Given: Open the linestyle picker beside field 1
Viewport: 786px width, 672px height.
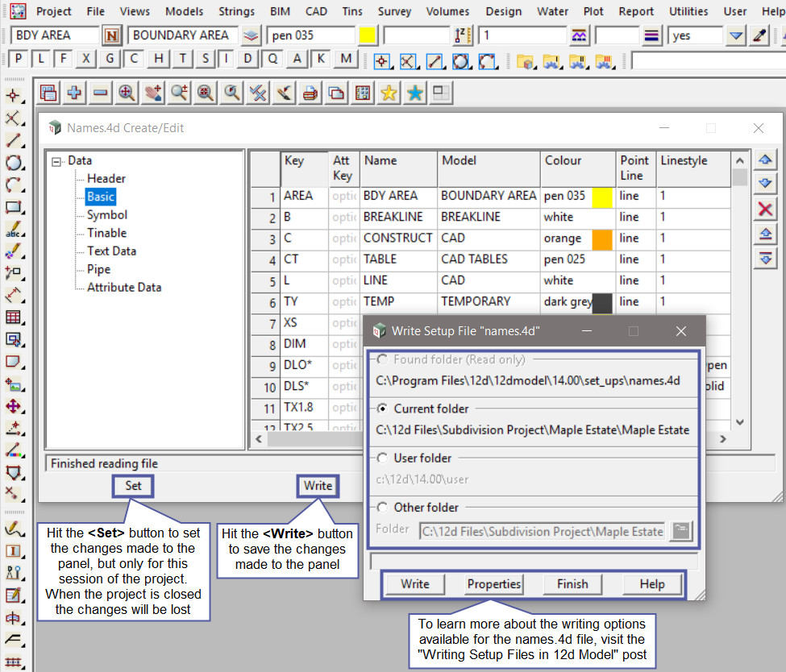Looking at the screenshot, I should 578,36.
